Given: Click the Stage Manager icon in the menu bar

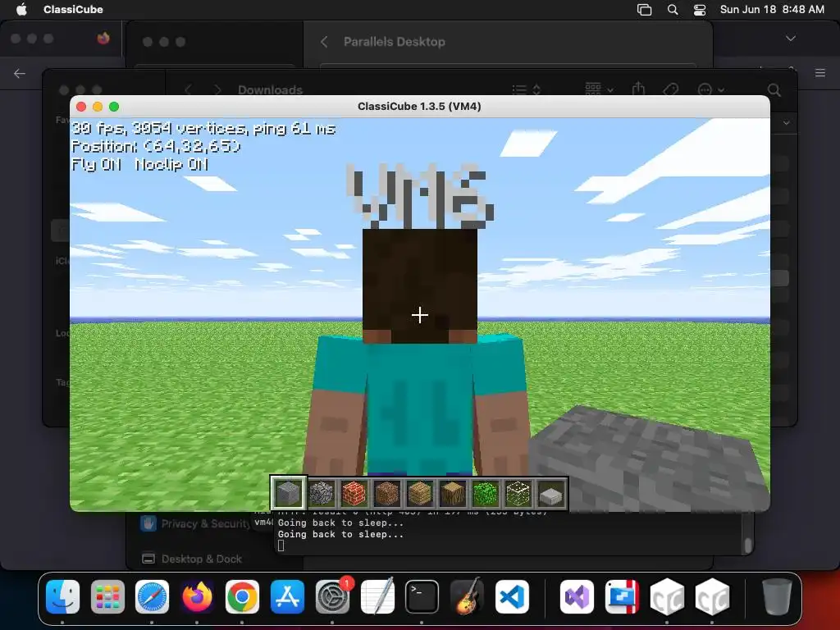Looking at the screenshot, I should 645,9.
